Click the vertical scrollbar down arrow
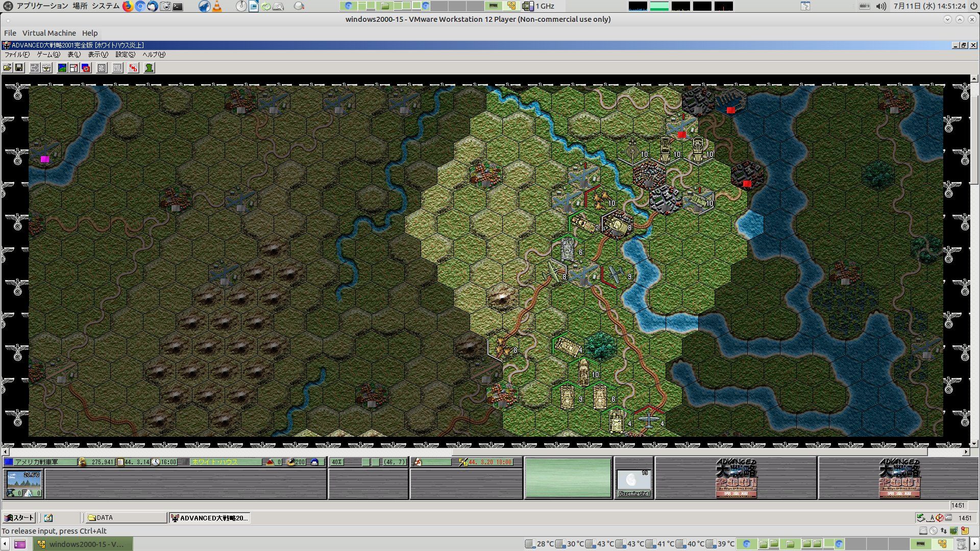This screenshot has width=980, height=551. point(974,444)
